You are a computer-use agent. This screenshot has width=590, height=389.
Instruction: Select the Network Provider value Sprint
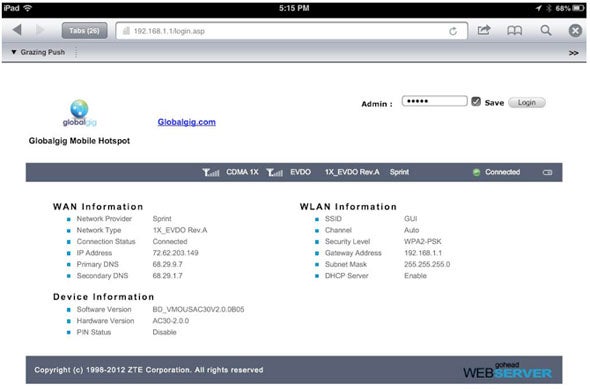pos(162,219)
